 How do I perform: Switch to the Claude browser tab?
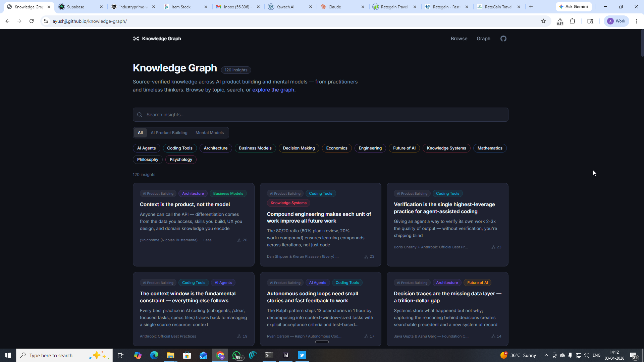pyautogui.click(x=335, y=7)
